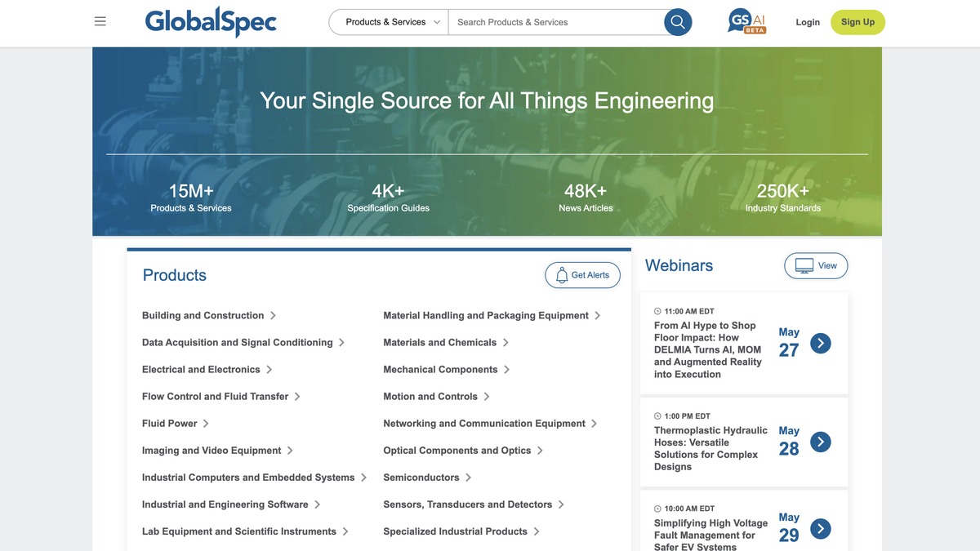The height and width of the screenshot is (551, 980).
Task: Click 48K+ News Articles stat
Action: tap(586, 198)
